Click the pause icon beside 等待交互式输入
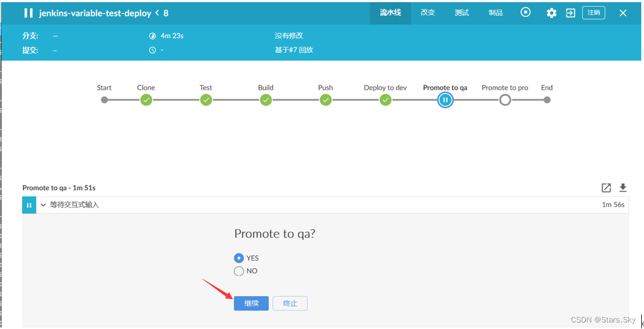This screenshot has width=644, height=329. click(29, 205)
